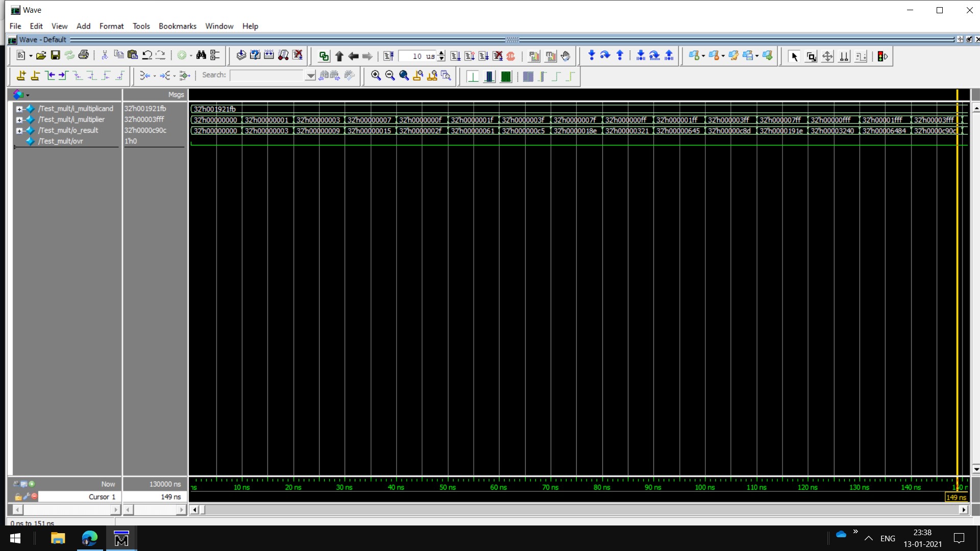Activate the Pan Mode tool
This screenshot has width=980, height=551.
click(x=827, y=56)
